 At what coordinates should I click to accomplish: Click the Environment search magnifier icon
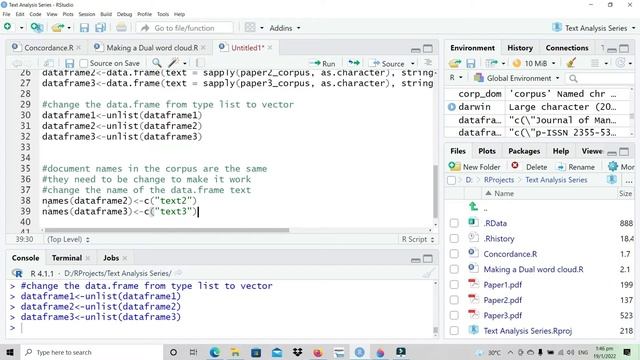pos(573,78)
